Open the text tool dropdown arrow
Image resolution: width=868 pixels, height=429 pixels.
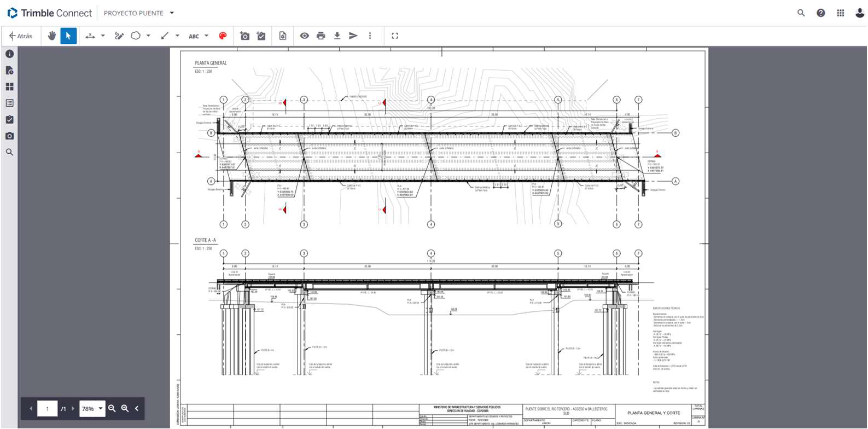pos(206,36)
